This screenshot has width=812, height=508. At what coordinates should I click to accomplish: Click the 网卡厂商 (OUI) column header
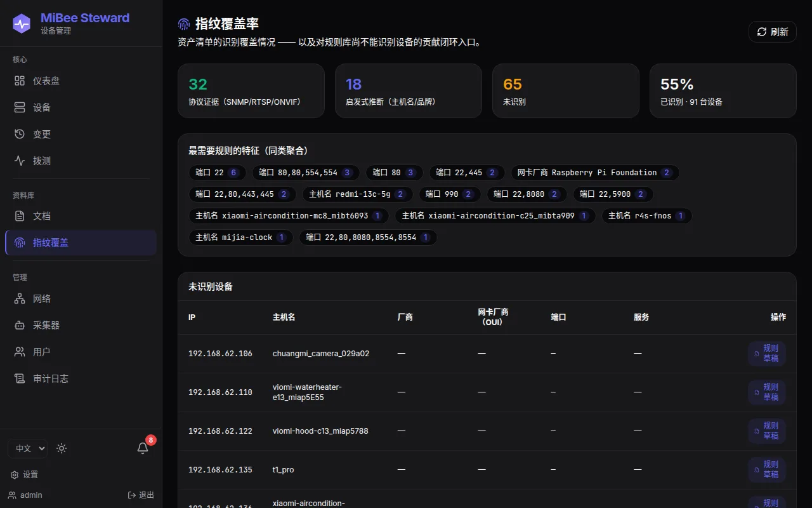coord(493,317)
